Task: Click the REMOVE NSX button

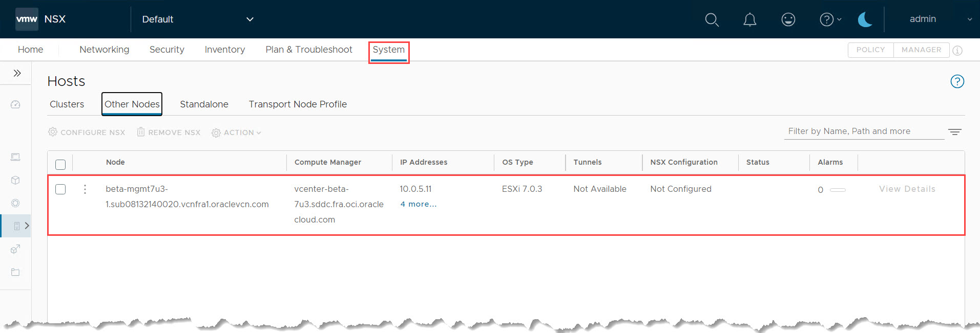Action: (x=169, y=132)
